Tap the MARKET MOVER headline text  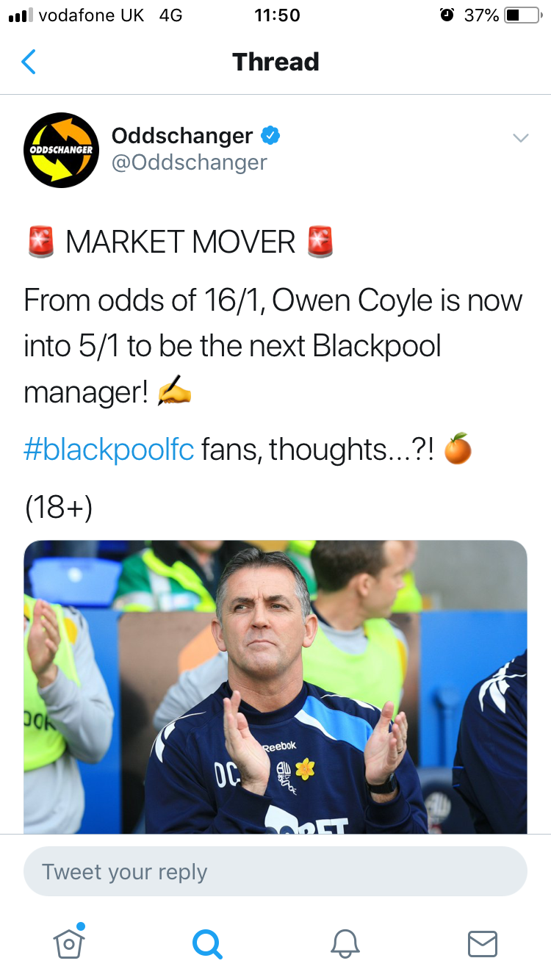point(180,242)
